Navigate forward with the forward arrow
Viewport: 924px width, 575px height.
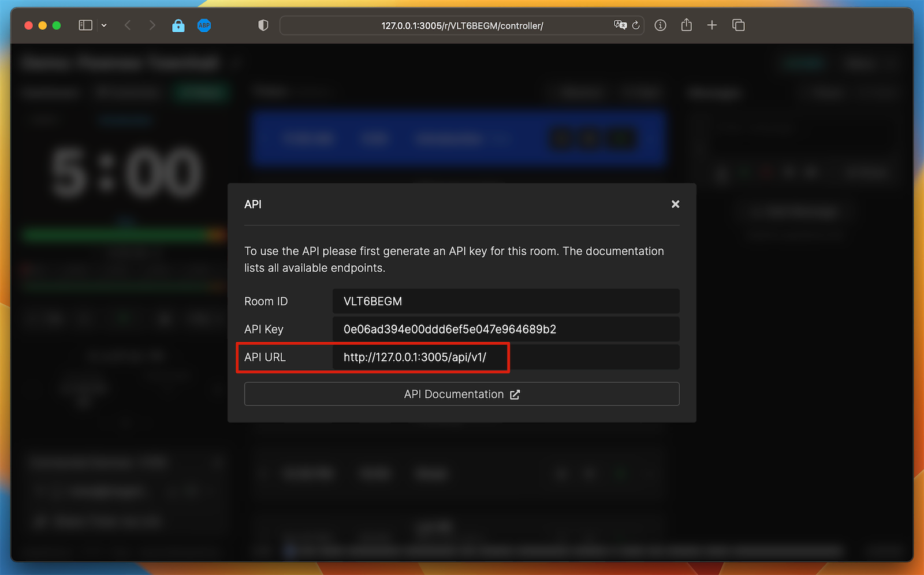point(152,25)
